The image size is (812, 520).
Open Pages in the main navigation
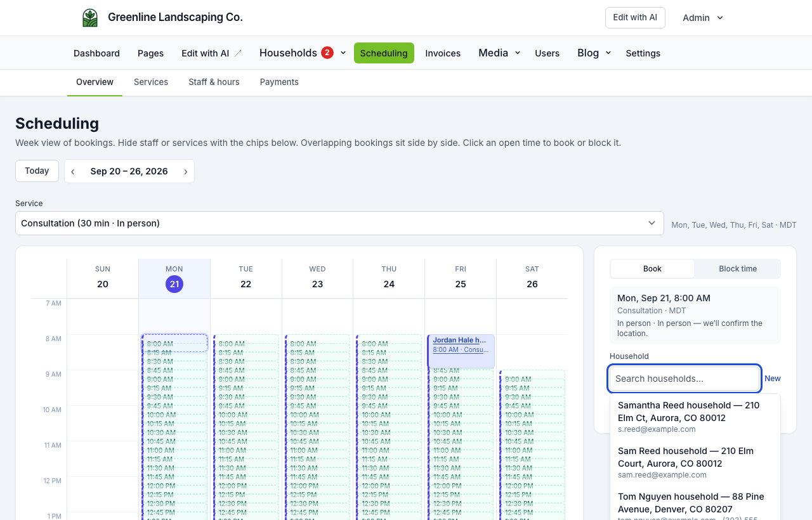(151, 53)
